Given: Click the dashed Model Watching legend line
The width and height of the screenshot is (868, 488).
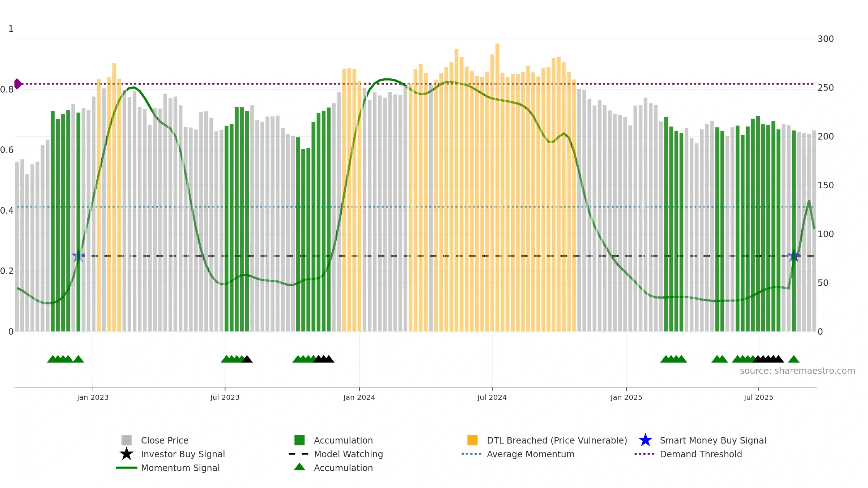Looking at the screenshot, I should click(299, 454).
